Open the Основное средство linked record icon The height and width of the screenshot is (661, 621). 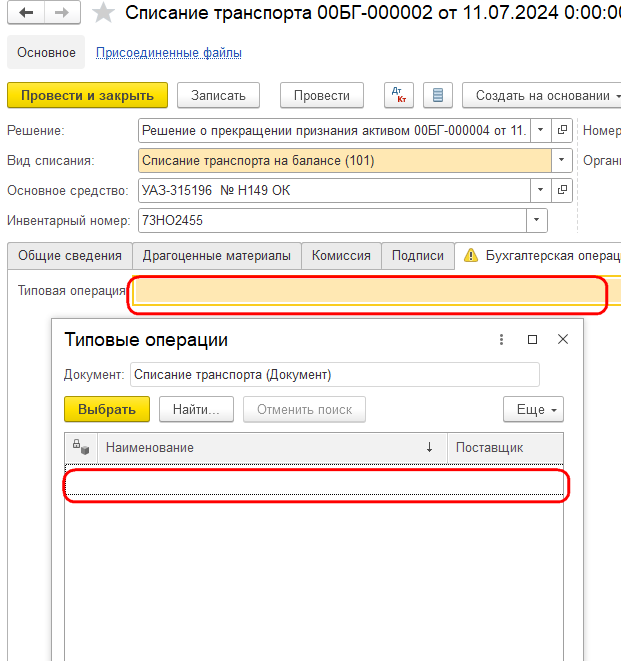pos(562,190)
